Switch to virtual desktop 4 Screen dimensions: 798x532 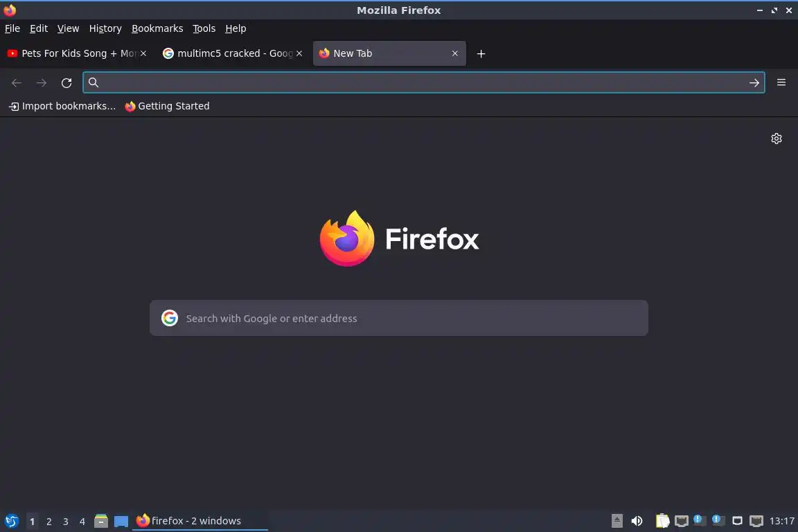click(82, 522)
